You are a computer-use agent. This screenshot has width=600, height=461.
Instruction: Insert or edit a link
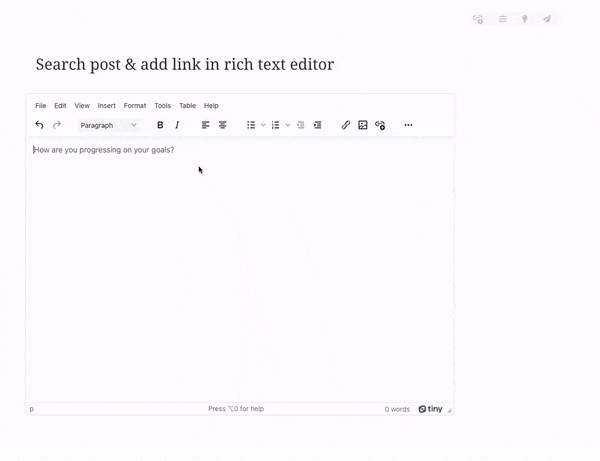click(346, 125)
